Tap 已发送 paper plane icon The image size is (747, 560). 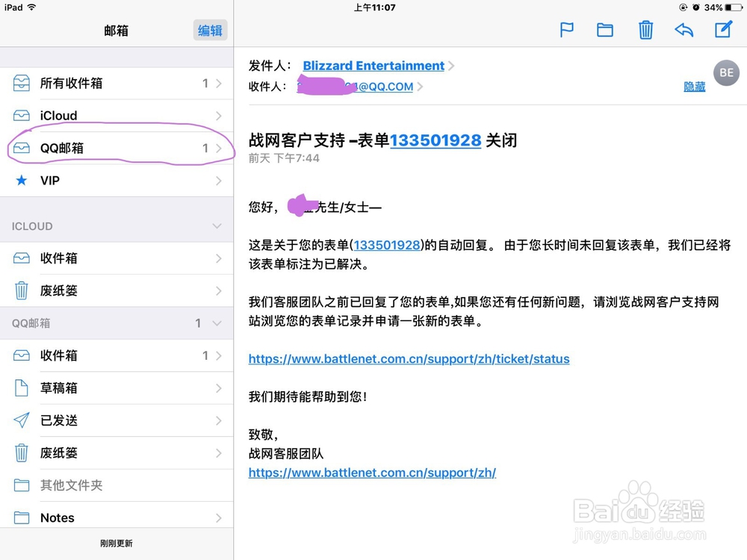pyautogui.click(x=22, y=420)
